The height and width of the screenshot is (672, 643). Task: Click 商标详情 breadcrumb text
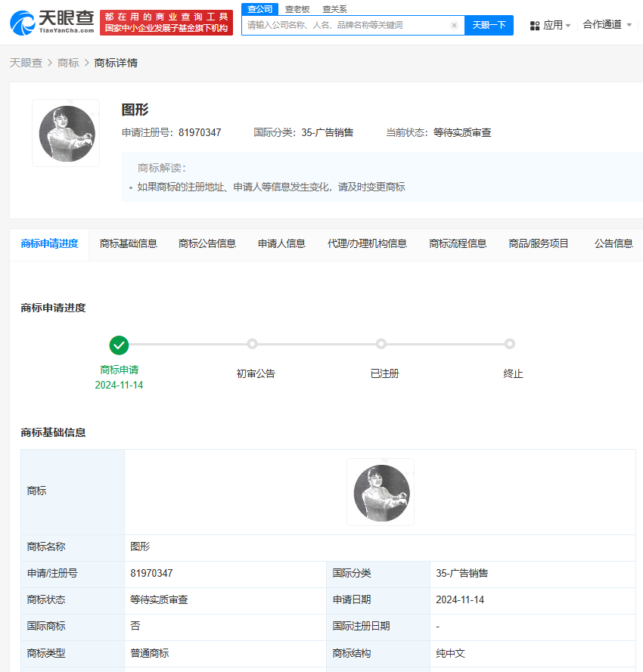(116, 63)
